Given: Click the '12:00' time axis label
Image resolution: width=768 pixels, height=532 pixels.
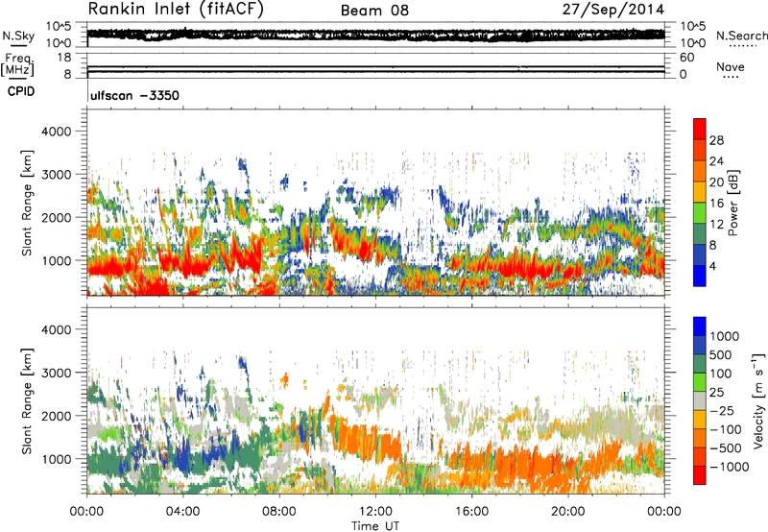Looking at the screenshot, I should point(375,512).
